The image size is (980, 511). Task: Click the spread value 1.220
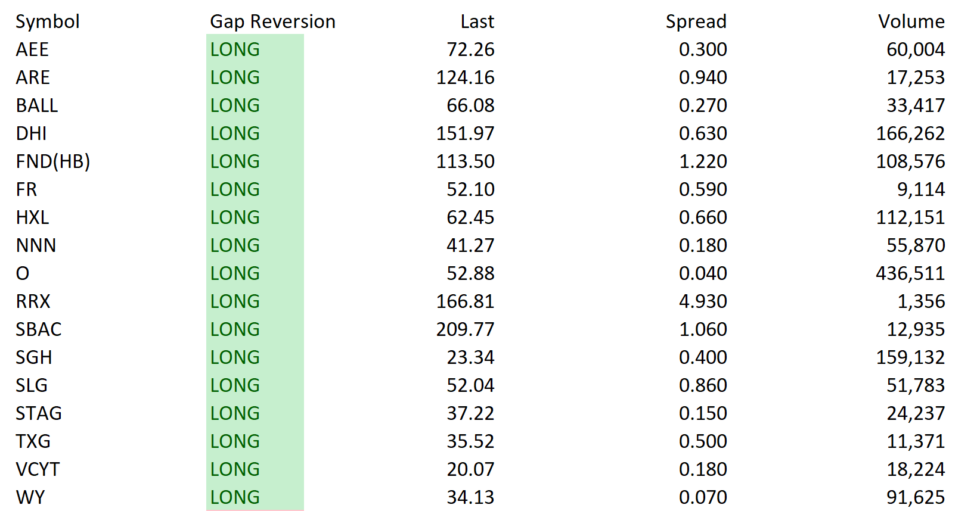[x=703, y=161]
